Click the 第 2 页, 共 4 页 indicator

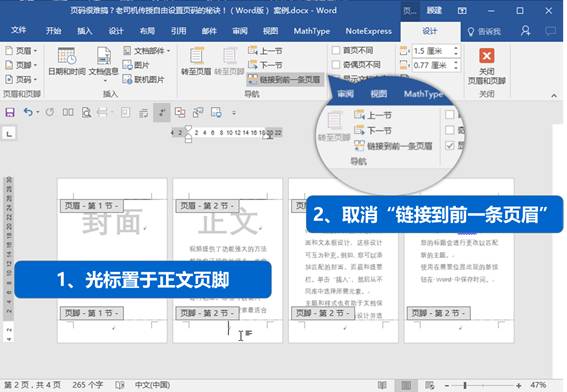coord(32,385)
